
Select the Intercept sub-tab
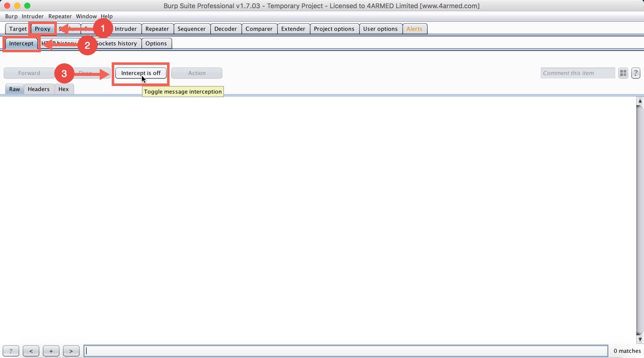(21, 43)
